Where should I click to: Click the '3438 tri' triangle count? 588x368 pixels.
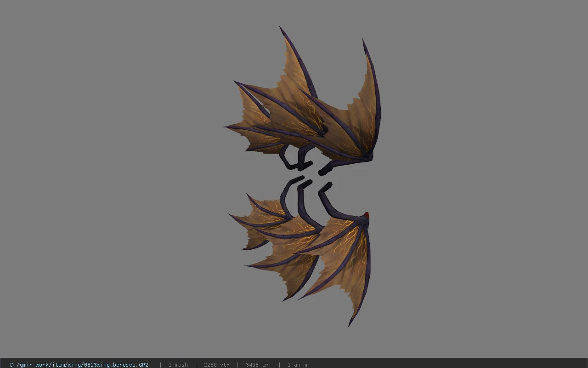pos(258,365)
